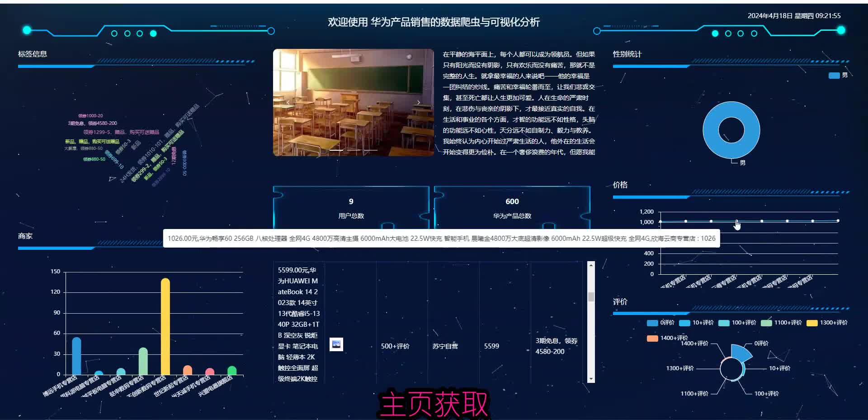Click the 1300+评价 label beside rose chart
Screen dimensions: 868x420
click(679, 368)
